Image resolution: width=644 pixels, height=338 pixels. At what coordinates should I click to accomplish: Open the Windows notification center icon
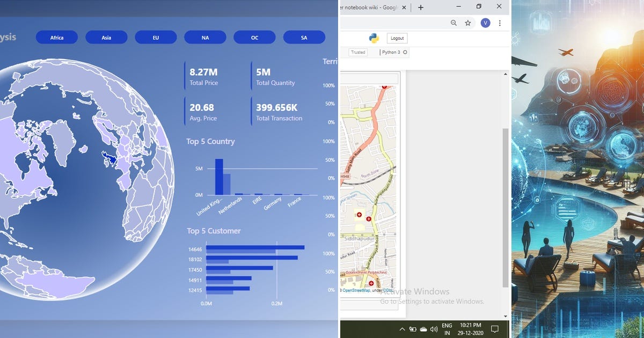click(x=495, y=329)
